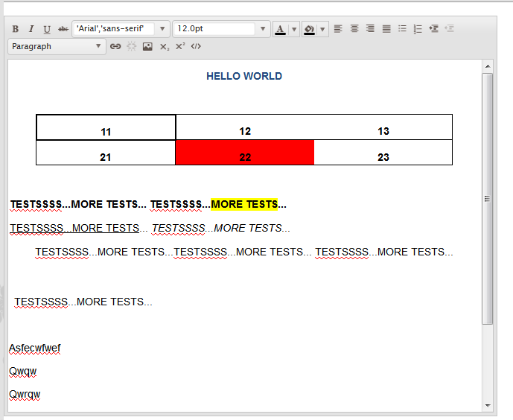Apply superscript formatting
Viewport: 513px width, 420px height.
point(180,46)
